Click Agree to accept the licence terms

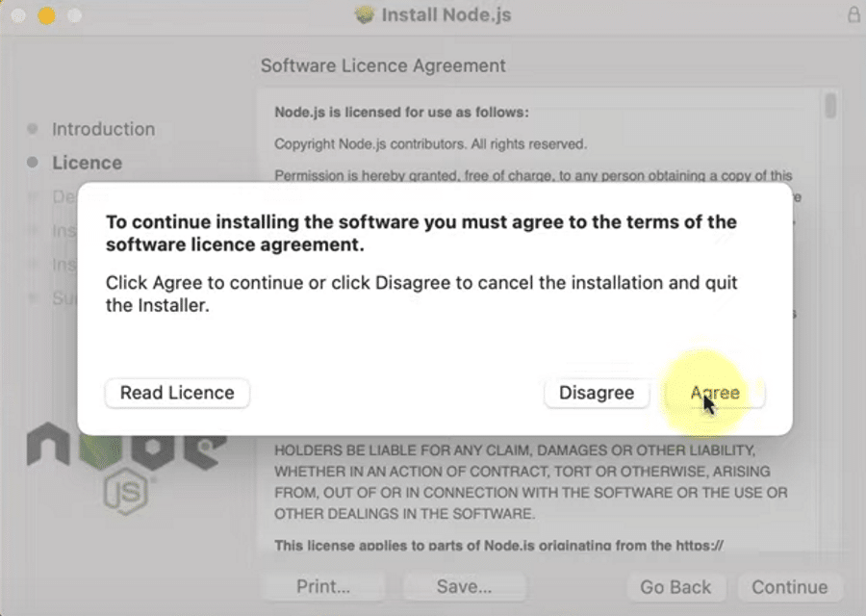tap(715, 393)
